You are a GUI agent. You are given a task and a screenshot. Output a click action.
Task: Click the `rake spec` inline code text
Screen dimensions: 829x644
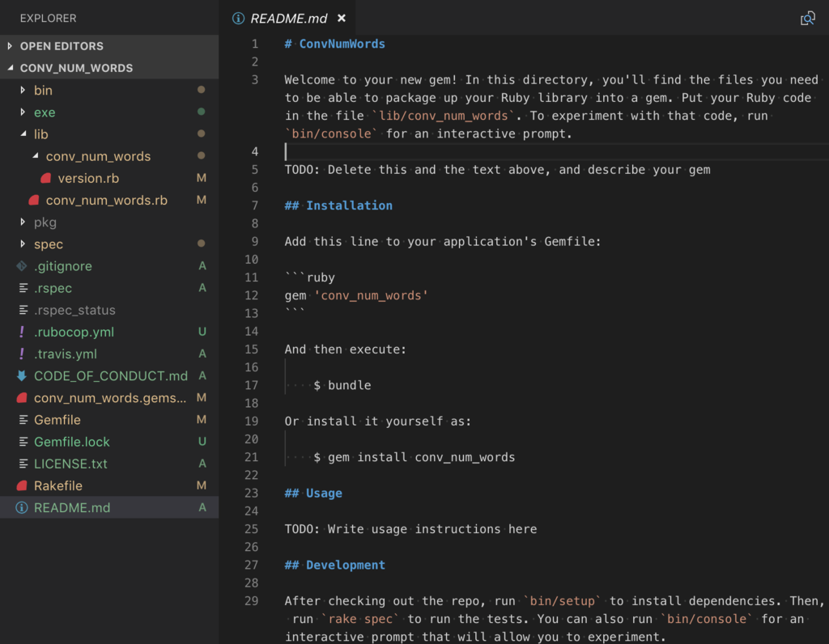(x=360, y=619)
